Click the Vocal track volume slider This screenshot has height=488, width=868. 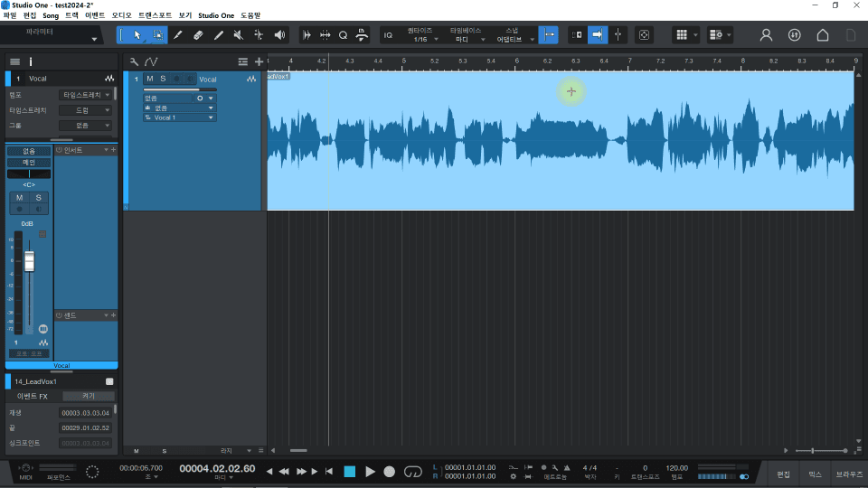click(179, 89)
